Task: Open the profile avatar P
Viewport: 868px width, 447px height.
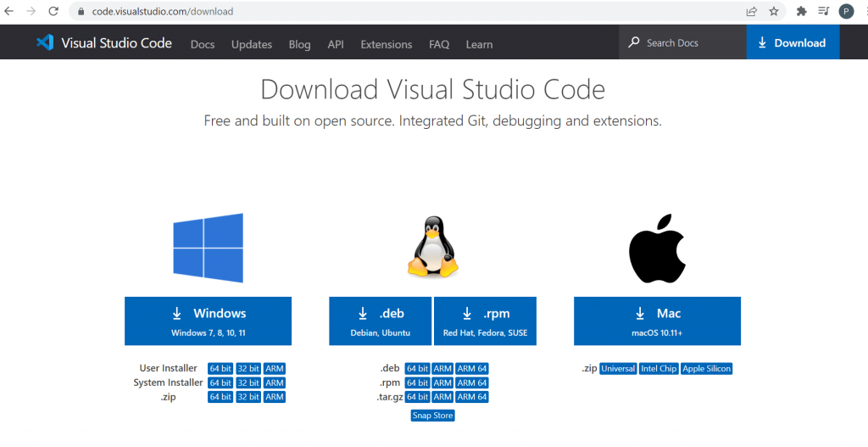Action: coord(846,11)
